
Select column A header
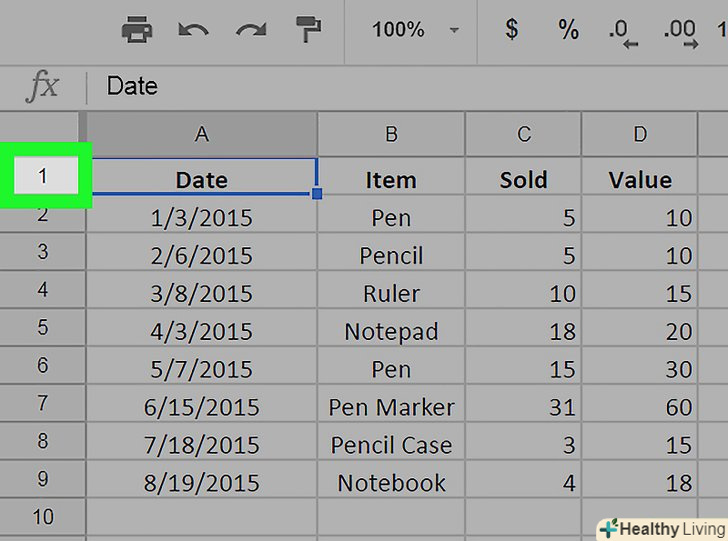tap(202, 134)
